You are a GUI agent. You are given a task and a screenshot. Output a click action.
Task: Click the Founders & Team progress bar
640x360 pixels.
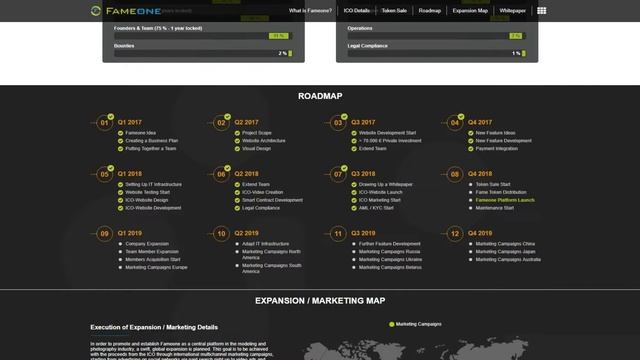pyautogui.click(x=203, y=36)
